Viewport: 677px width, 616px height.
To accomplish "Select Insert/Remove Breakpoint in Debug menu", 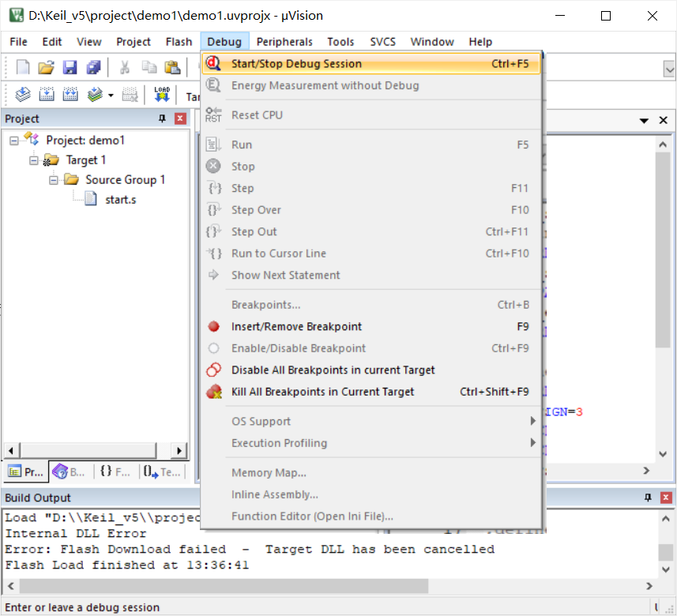I will (x=296, y=326).
